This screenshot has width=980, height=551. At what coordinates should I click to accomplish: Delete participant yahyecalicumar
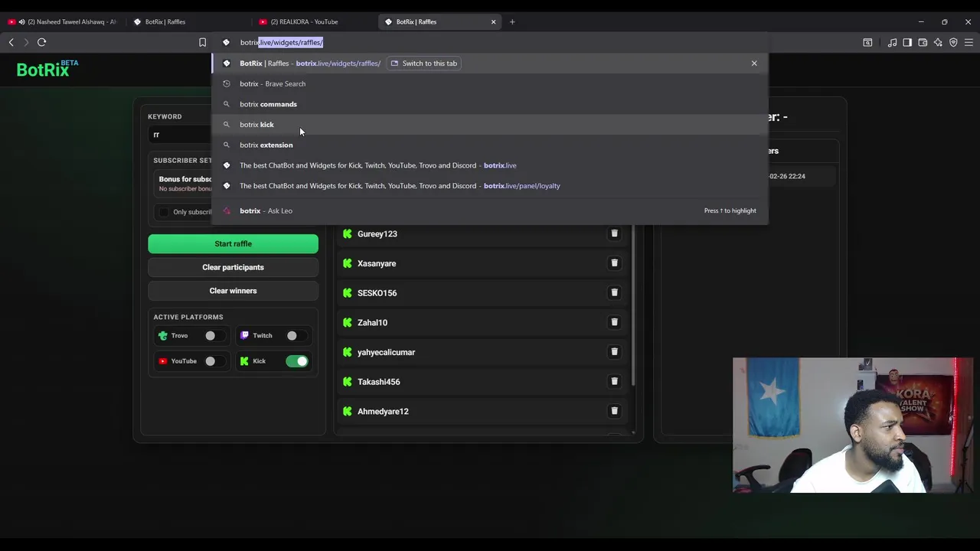(x=614, y=352)
